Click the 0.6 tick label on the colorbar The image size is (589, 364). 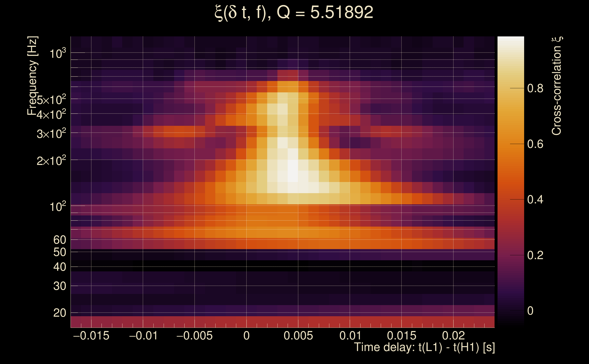[535, 144]
